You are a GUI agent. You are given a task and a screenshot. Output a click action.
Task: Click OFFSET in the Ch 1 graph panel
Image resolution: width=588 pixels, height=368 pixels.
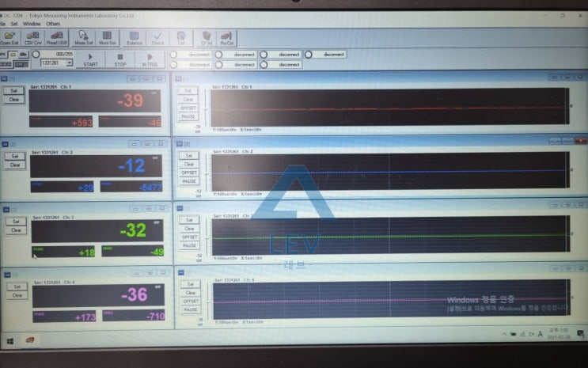(188, 108)
